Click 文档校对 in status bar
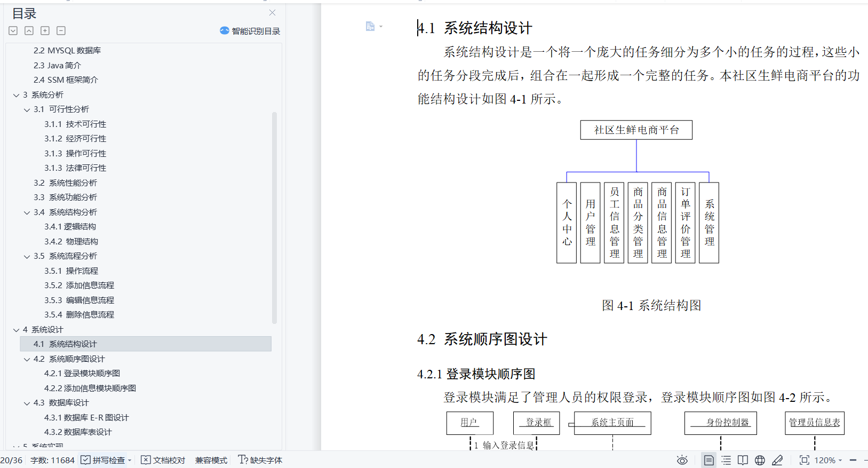 coord(163,460)
